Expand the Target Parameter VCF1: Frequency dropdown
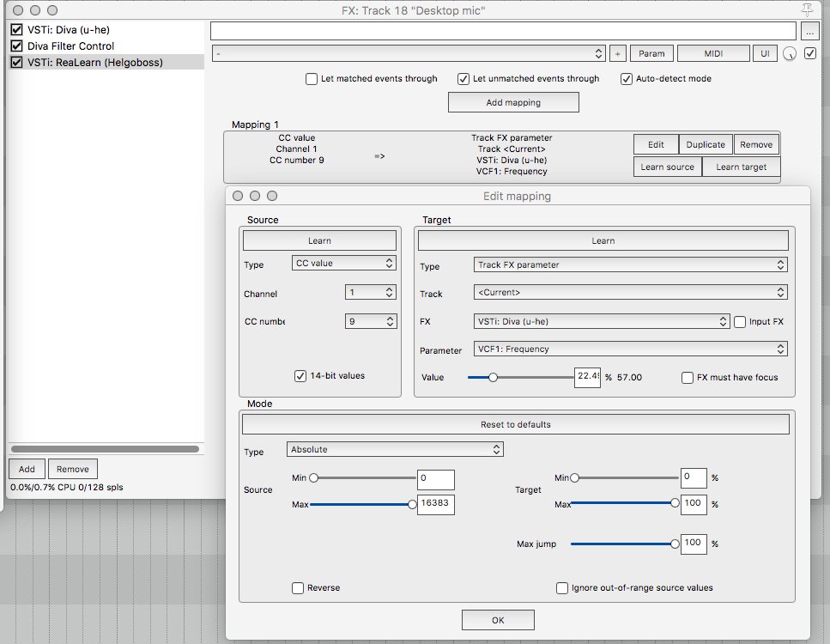Viewport: 830px width, 644px height. [630, 349]
